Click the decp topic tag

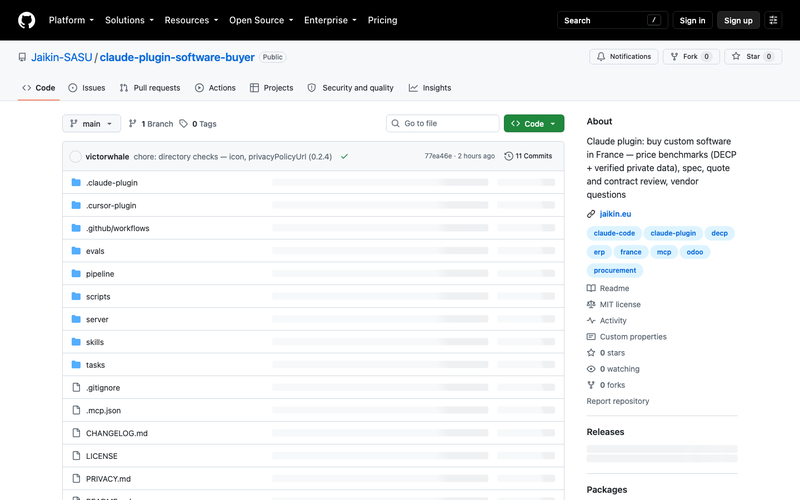719,233
